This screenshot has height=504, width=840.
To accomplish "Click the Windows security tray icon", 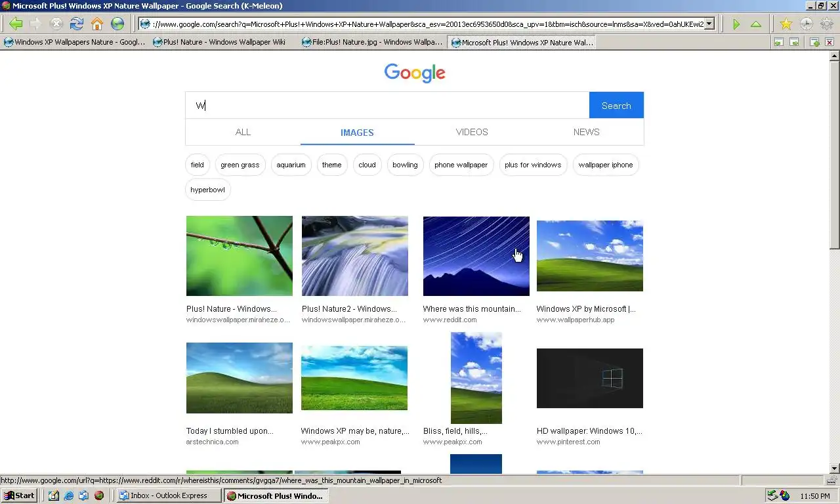I will [x=785, y=495].
